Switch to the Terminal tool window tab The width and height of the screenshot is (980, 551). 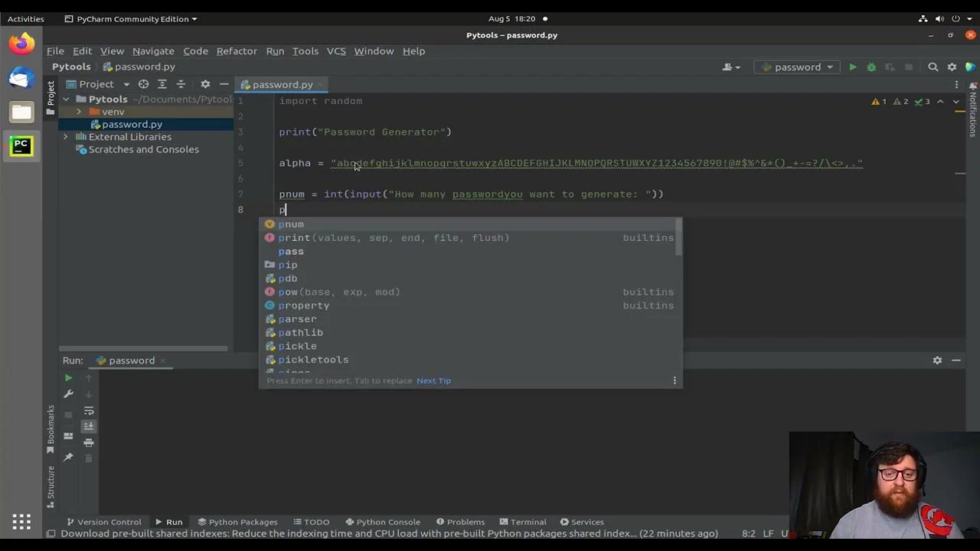pos(521,522)
